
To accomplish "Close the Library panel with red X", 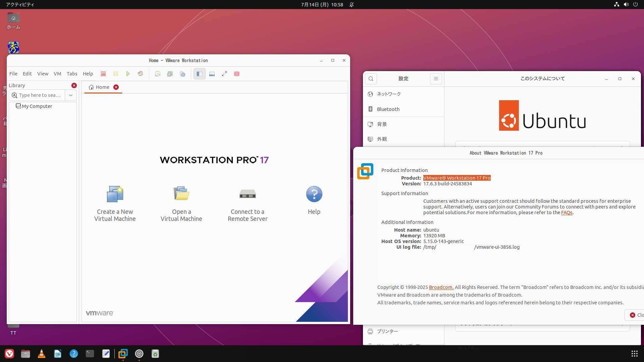I will [74, 85].
